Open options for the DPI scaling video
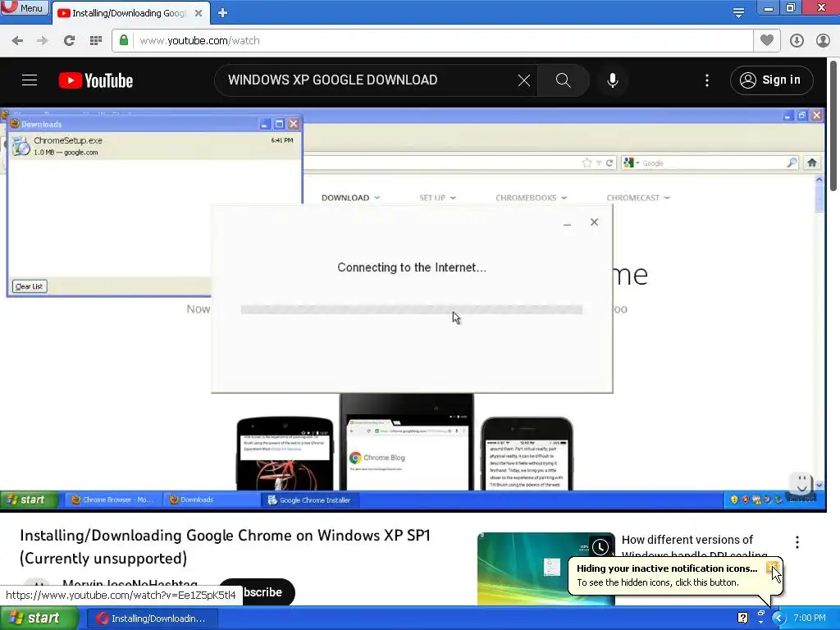840x630 pixels. point(797,543)
